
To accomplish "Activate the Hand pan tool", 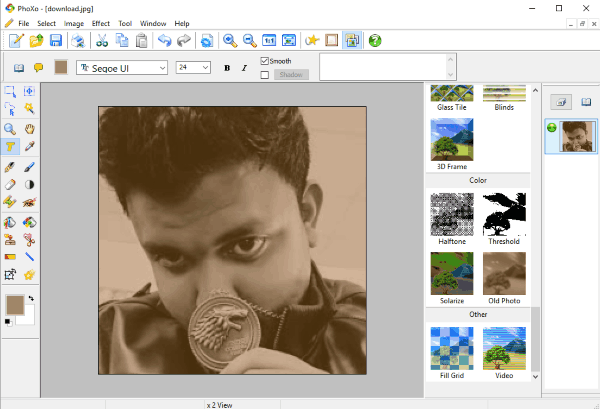I will point(30,128).
